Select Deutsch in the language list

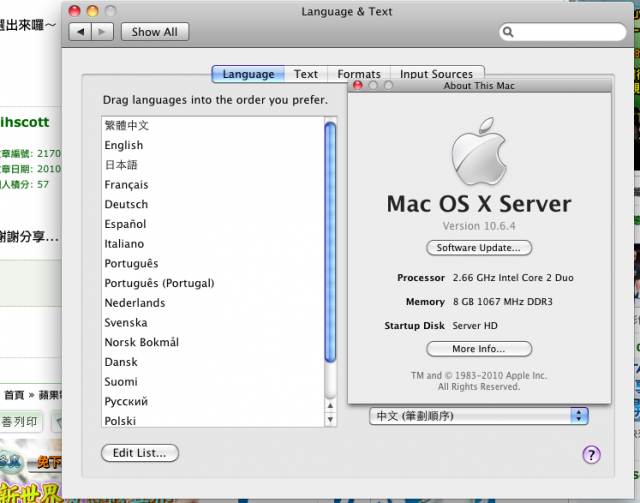213,204
